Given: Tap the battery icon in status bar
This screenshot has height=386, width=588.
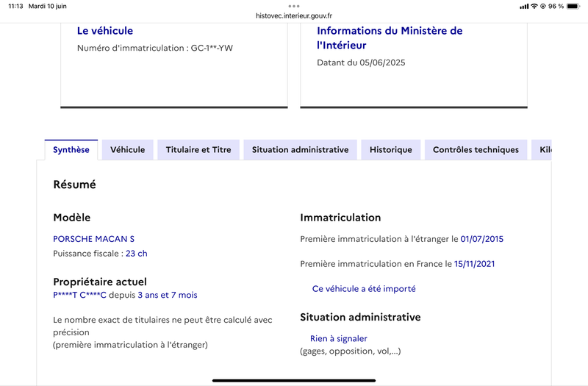Looking at the screenshot, I should coord(573,6).
